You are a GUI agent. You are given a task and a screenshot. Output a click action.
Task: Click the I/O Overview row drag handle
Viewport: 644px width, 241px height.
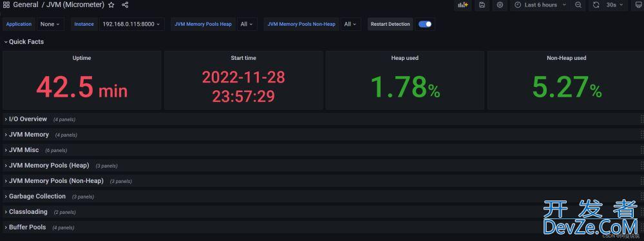(641, 119)
